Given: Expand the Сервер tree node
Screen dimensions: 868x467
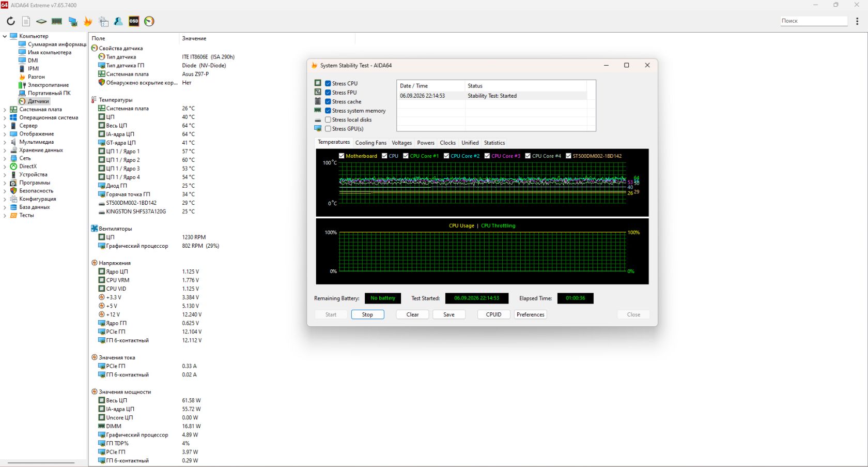Looking at the screenshot, I should point(5,126).
